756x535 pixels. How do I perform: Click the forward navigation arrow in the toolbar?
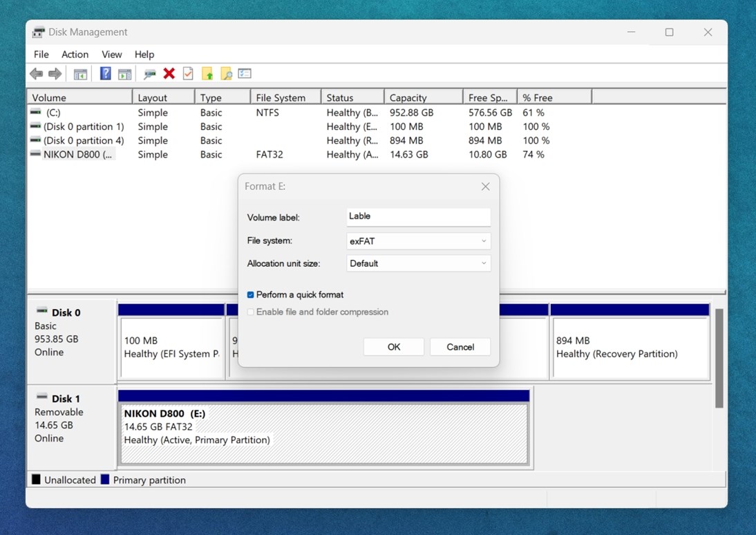coord(55,73)
